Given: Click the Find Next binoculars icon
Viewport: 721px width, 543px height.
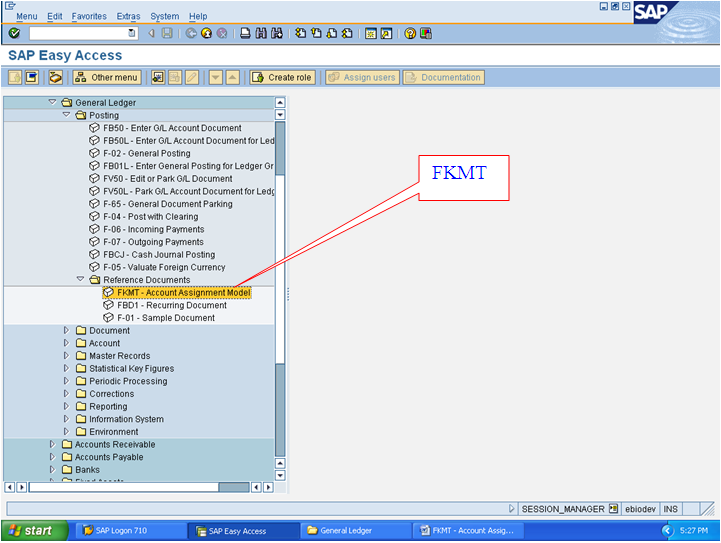Looking at the screenshot, I should click(x=277, y=33).
